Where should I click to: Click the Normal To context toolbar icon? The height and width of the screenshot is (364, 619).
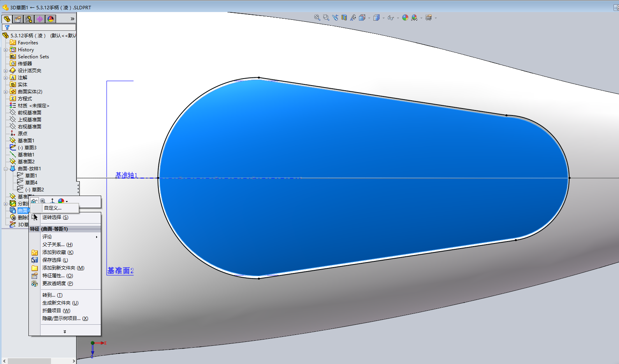click(x=52, y=201)
